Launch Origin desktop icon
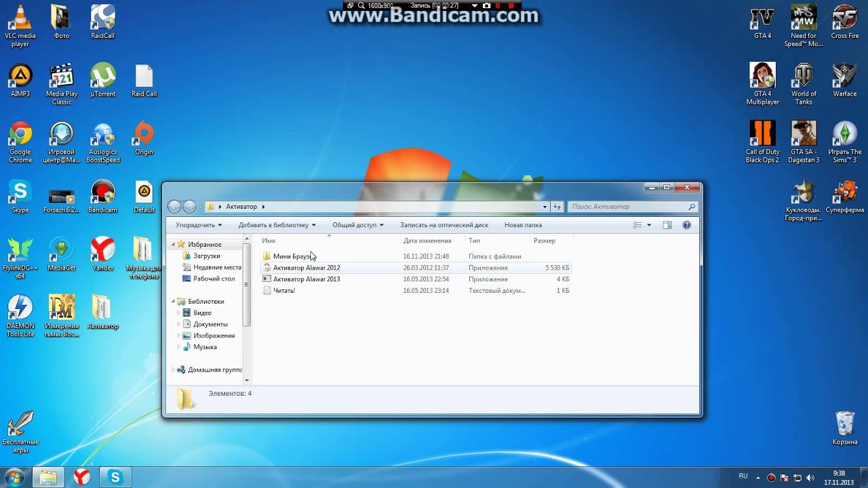The height and width of the screenshot is (488, 868). 144,138
